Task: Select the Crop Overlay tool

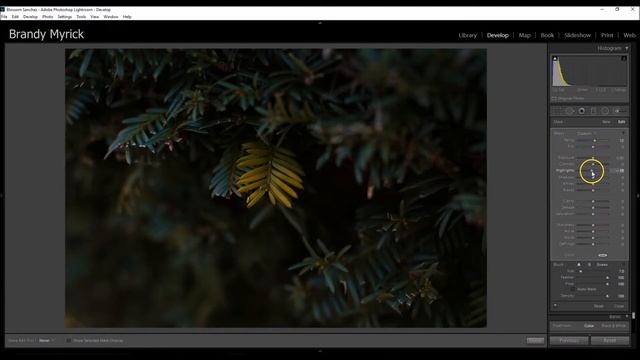Action: [558, 111]
